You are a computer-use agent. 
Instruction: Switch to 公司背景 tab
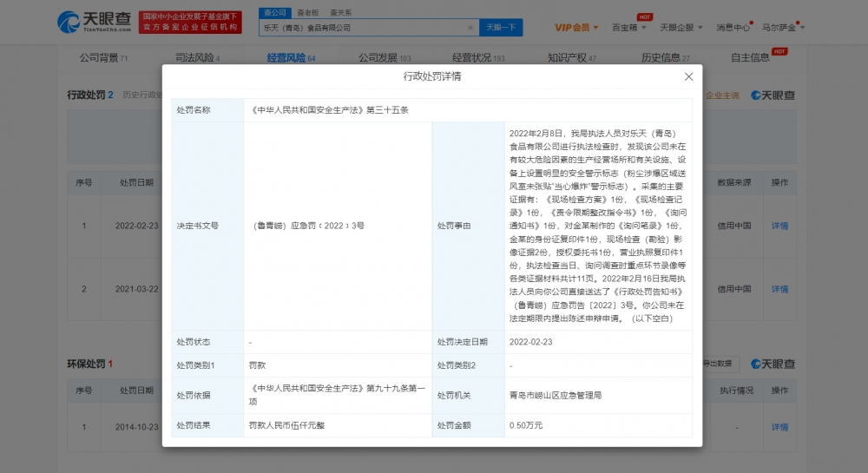pos(103,57)
